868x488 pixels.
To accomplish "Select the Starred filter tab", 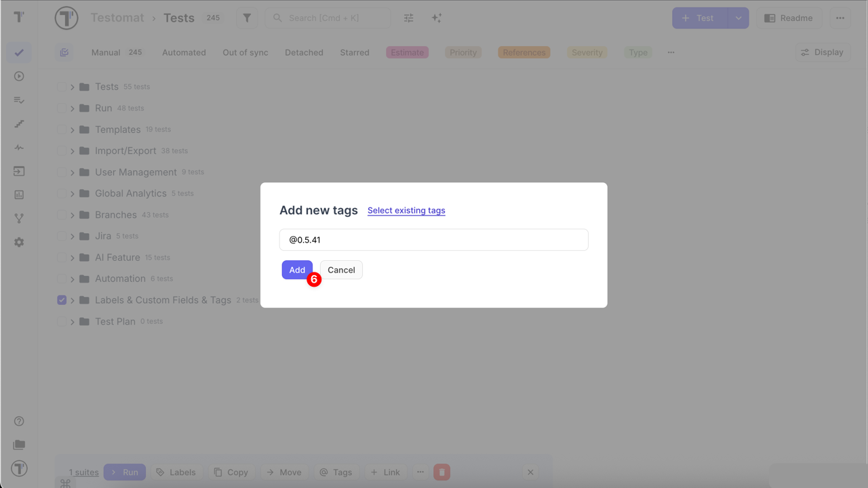I will pyautogui.click(x=354, y=52).
